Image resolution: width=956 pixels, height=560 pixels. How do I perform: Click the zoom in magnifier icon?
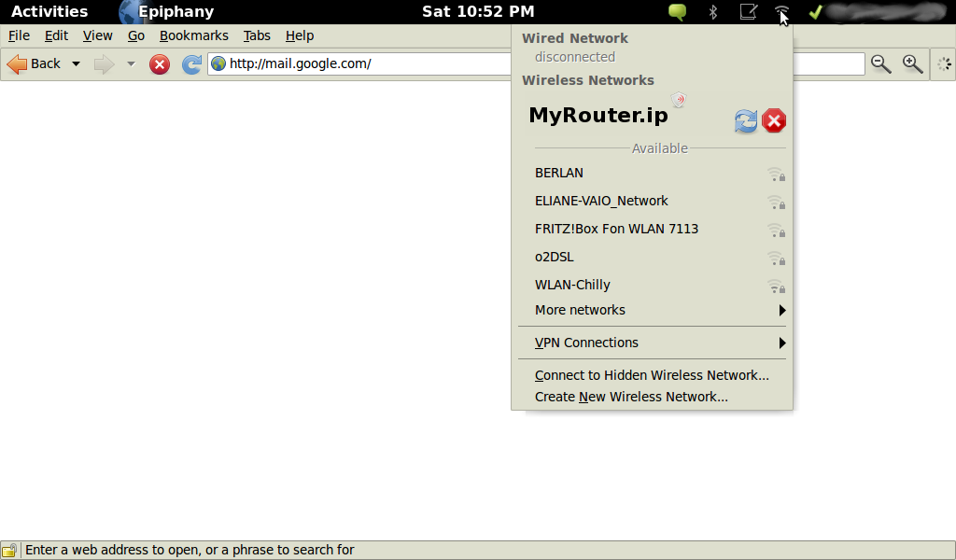(x=912, y=64)
